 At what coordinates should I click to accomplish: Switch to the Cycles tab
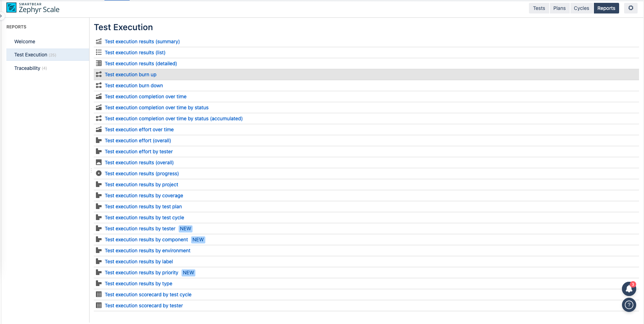581,8
